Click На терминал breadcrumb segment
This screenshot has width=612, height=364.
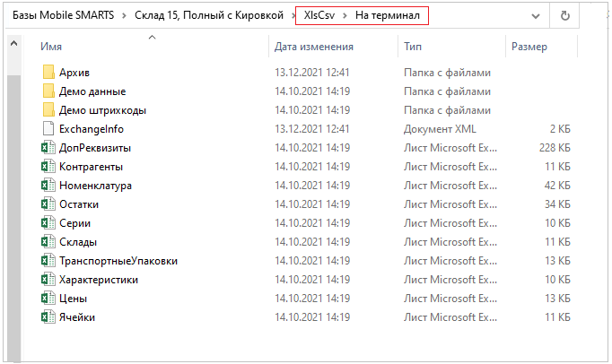387,15
